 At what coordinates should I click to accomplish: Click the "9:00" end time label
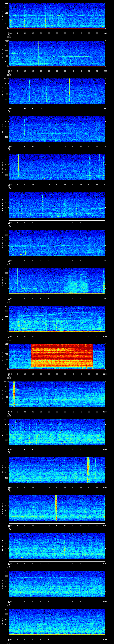point(105,298)
